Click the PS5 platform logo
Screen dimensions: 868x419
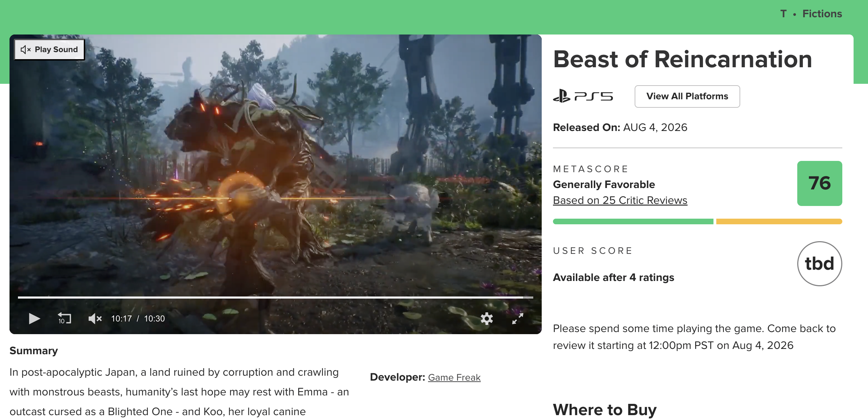[x=583, y=96]
